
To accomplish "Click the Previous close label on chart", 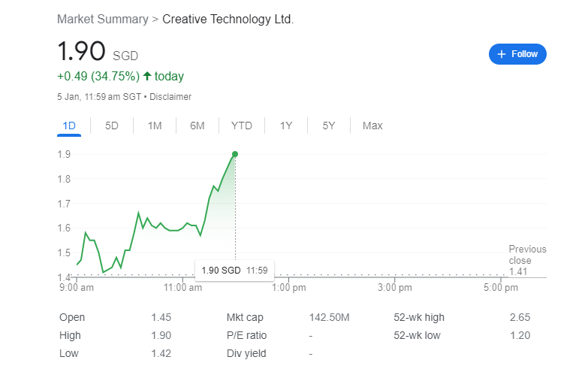I will [527, 255].
